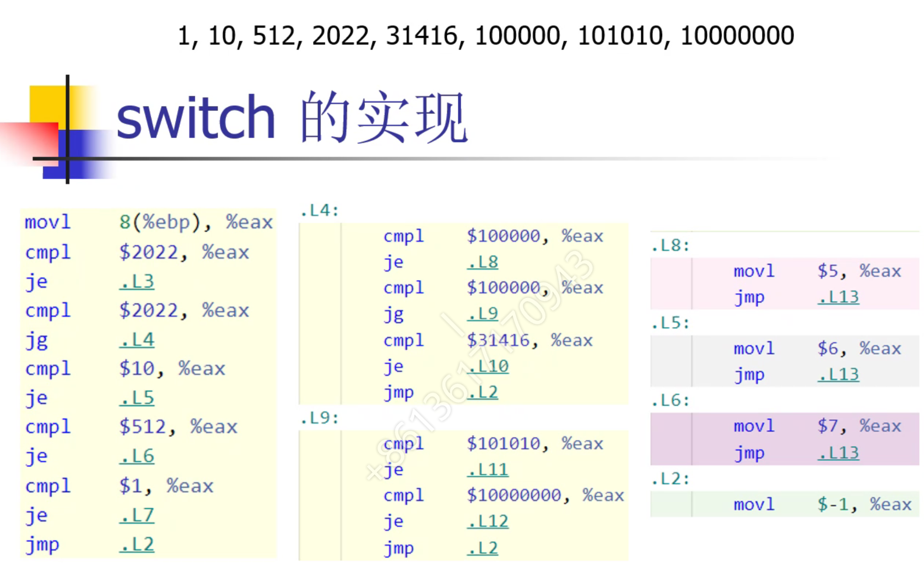
Task: Select the ".L9:" label
Action: (x=320, y=418)
